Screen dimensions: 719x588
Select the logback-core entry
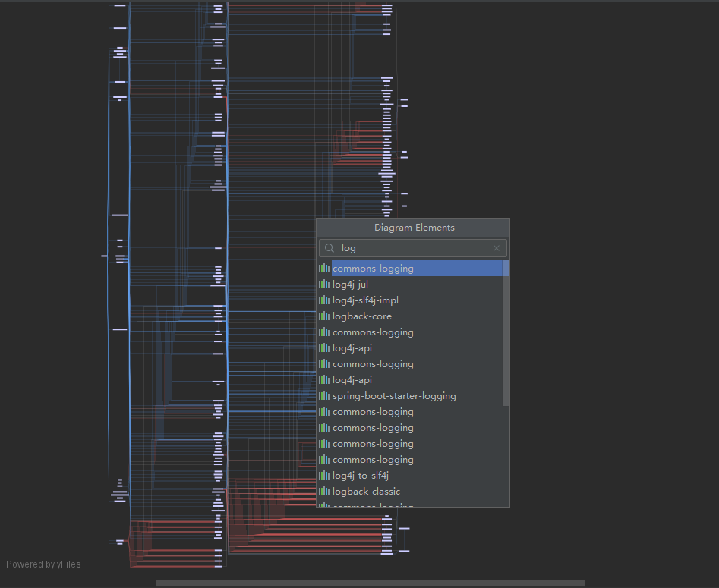(410, 316)
